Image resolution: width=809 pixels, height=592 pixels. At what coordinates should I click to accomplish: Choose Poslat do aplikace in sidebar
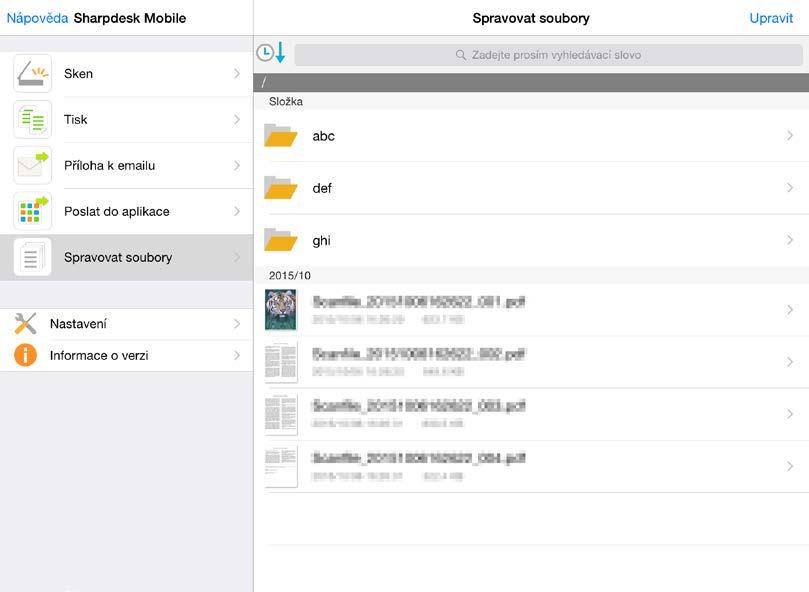tap(126, 211)
